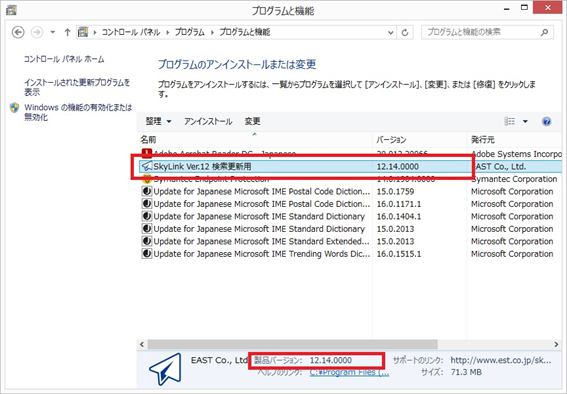567x394 pixels.
Task: Click the icon of the 16.0.1404.1 update row
Action: pos(146,217)
